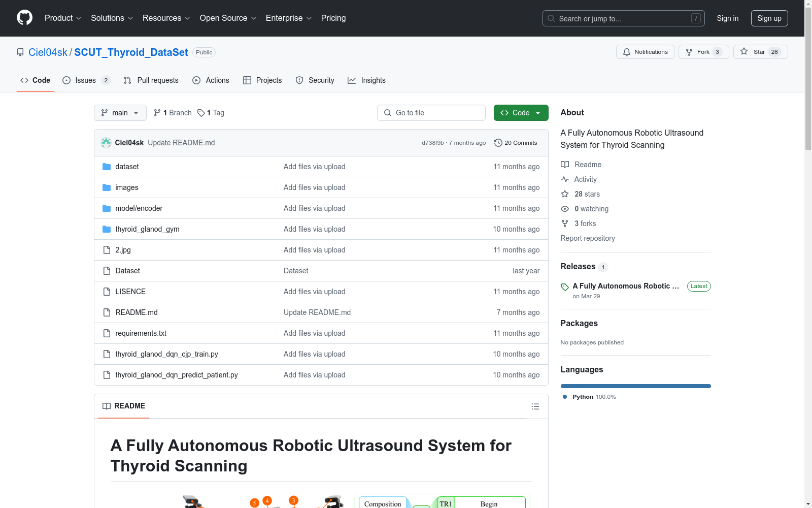Expand the Solutions menu

[112, 18]
